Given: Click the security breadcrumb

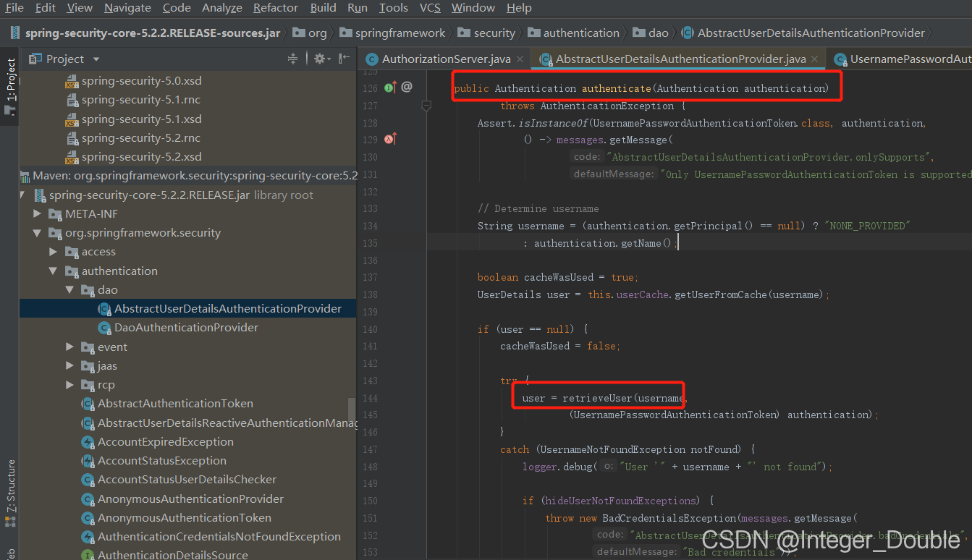Looking at the screenshot, I should [487, 33].
